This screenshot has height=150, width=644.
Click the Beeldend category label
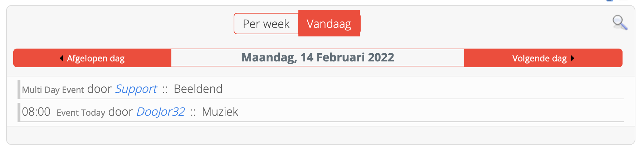(198, 89)
